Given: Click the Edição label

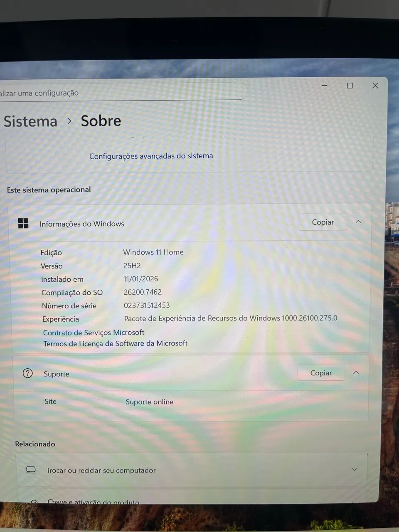Looking at the screenshot, I should coord(51,253).
